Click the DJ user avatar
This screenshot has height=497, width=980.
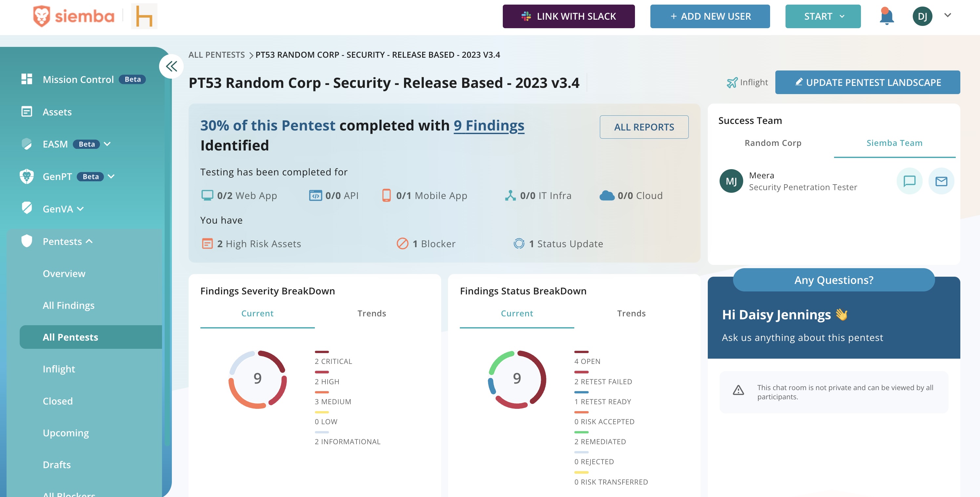click(x=922, y=16)
